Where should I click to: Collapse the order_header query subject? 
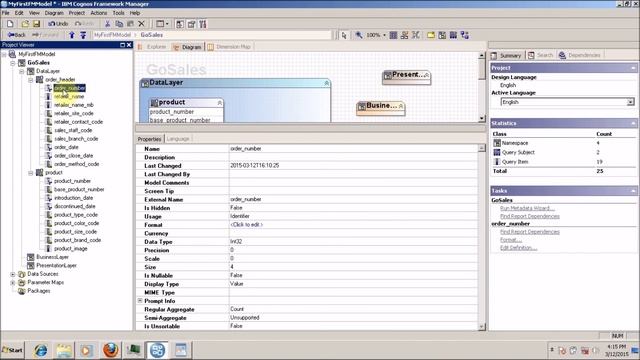coord(31,80)
